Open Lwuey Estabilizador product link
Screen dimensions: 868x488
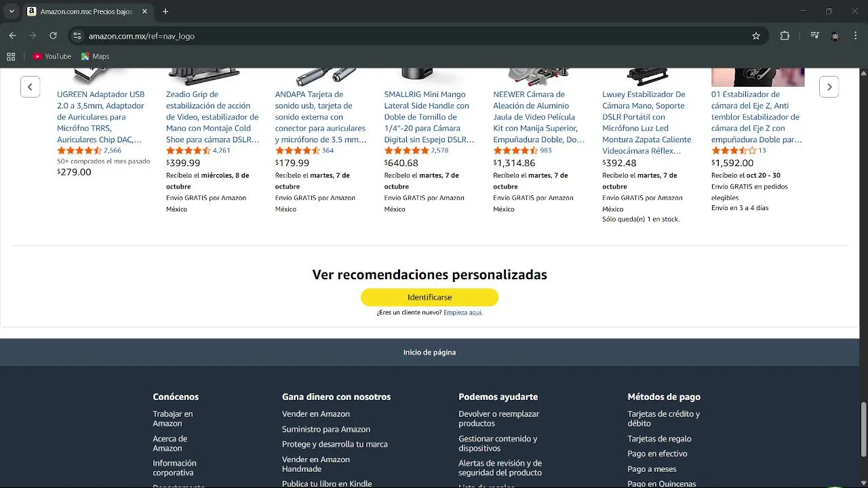[647, 123]
